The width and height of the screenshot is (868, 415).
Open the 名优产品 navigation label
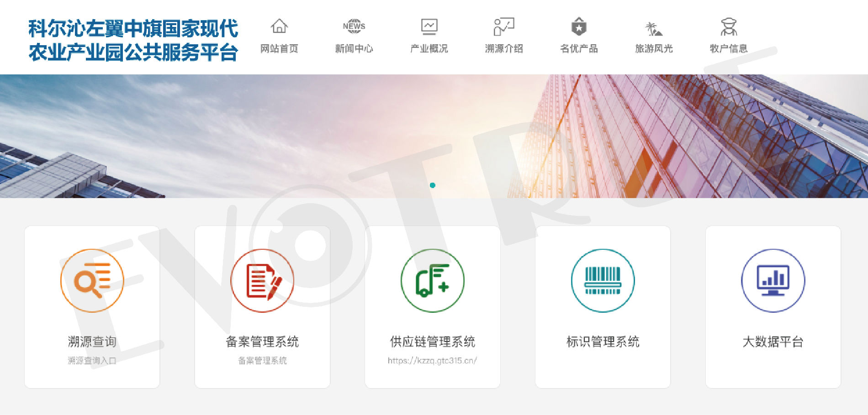(579, 48)
